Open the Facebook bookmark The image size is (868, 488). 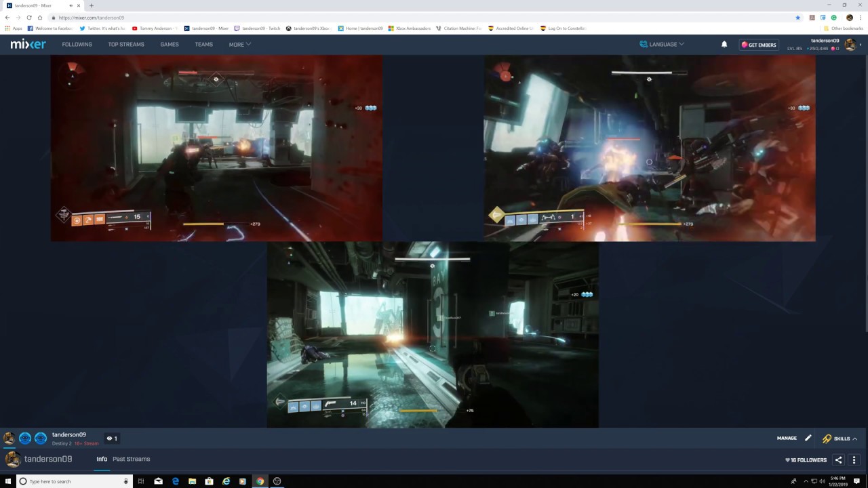tap(50, 28)
